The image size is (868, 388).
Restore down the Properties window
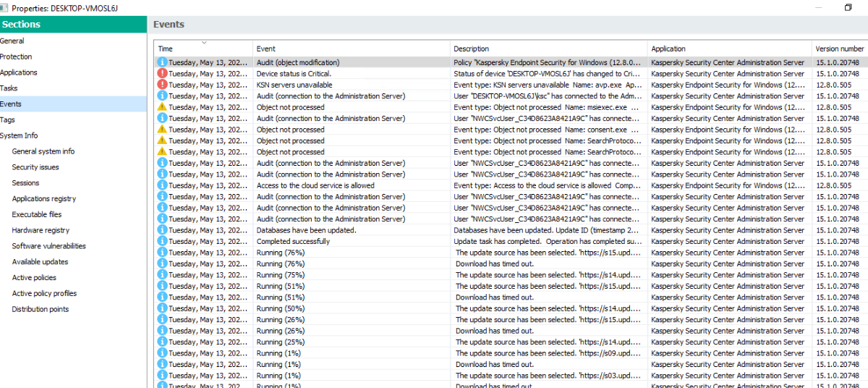click(848, 7)
